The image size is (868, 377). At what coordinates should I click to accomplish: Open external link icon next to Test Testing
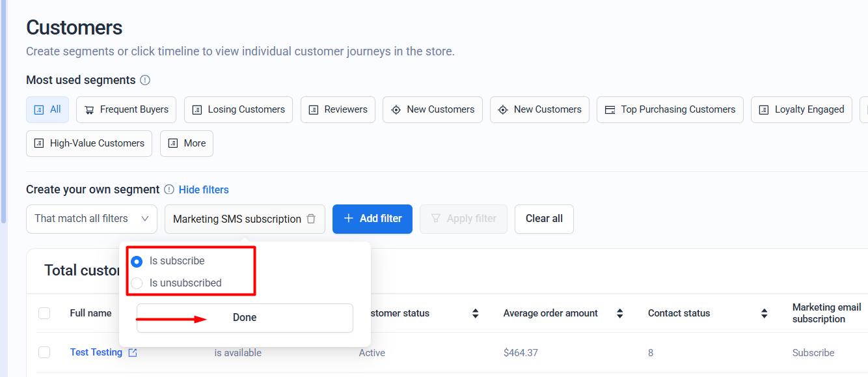tap(133, 352)
